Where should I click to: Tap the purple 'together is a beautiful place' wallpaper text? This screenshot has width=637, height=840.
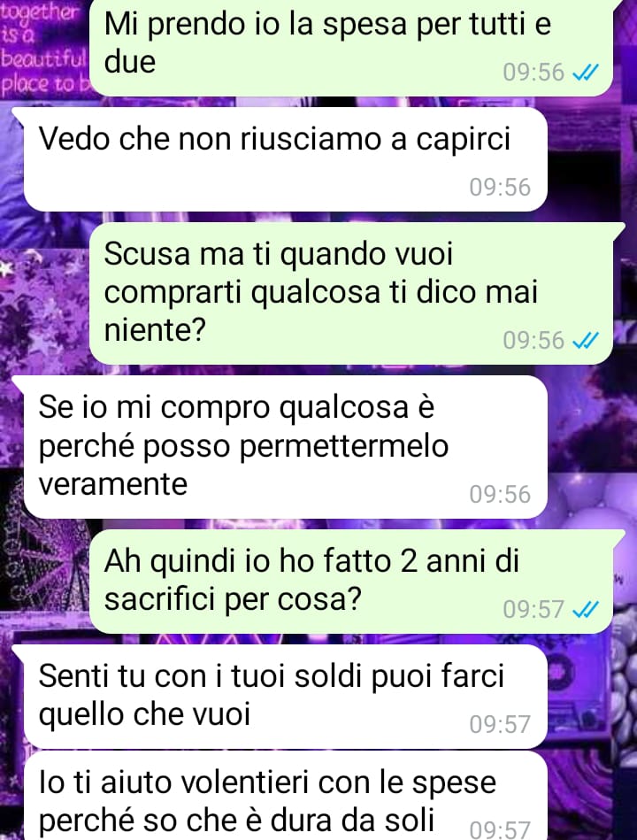[42, 50]
